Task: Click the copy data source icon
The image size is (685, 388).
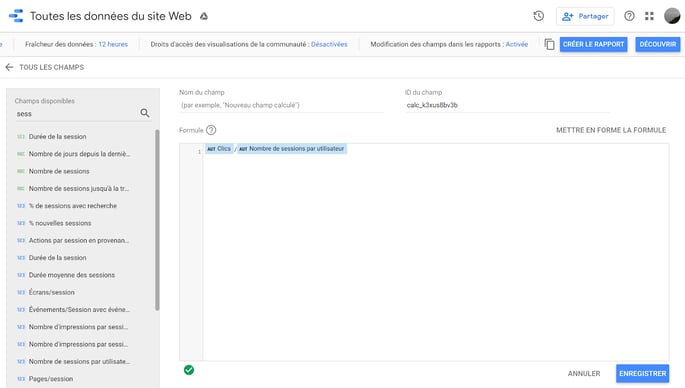Action: coord(549,44)
